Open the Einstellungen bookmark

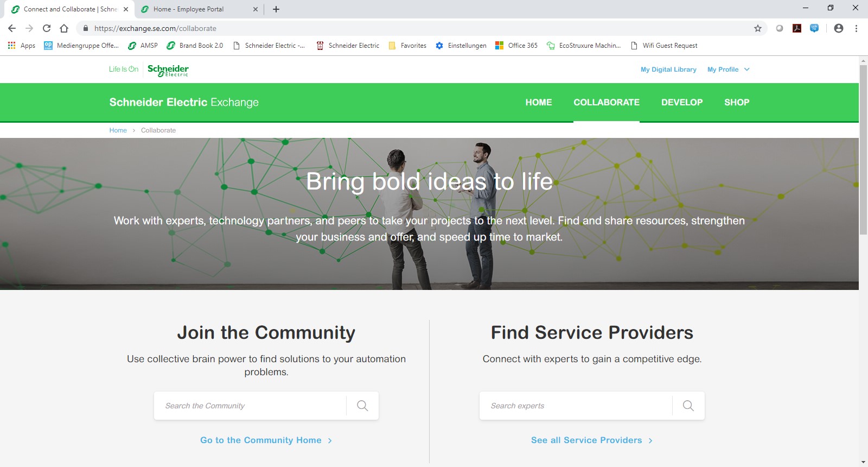pos(461,46)
